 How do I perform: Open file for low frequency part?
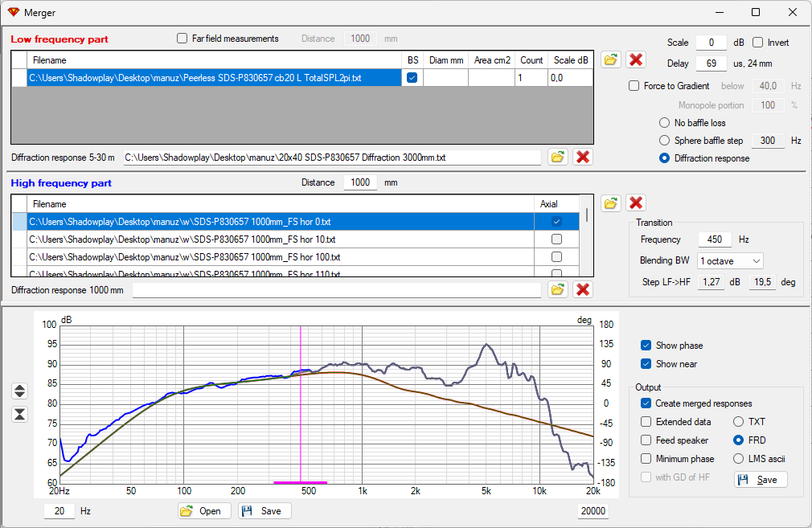click(x=611, y=59)
